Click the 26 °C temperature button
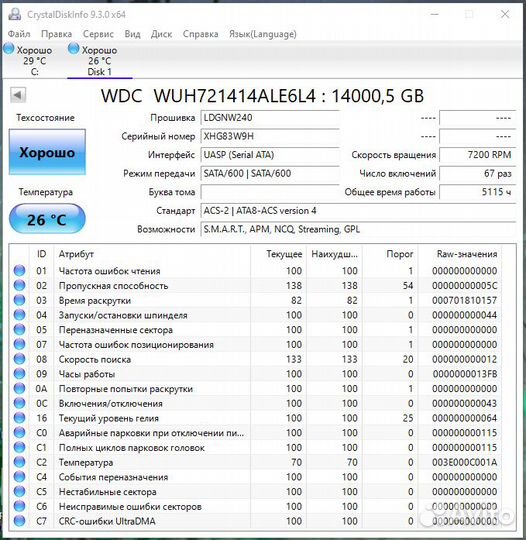Image resolution: width=526 pixels, height=540 pixels. click(47, 219)
